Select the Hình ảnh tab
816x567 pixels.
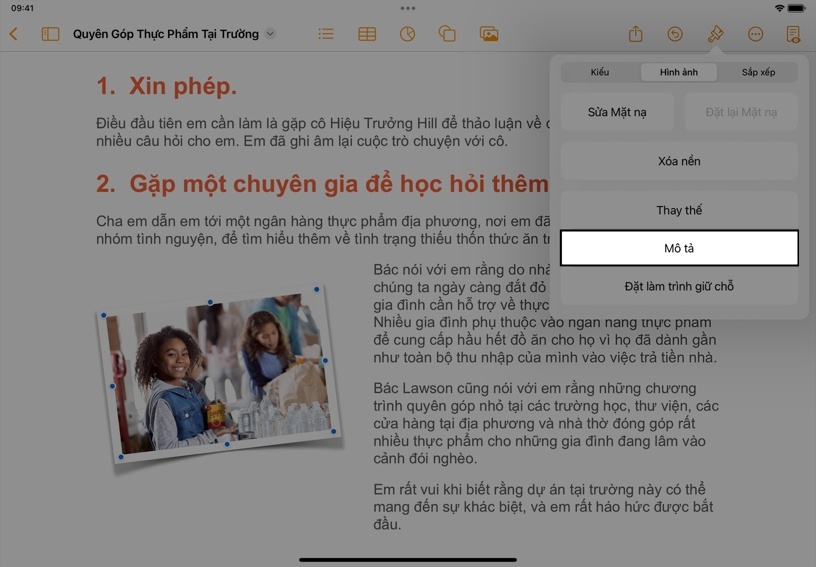[x=679, y=72]
